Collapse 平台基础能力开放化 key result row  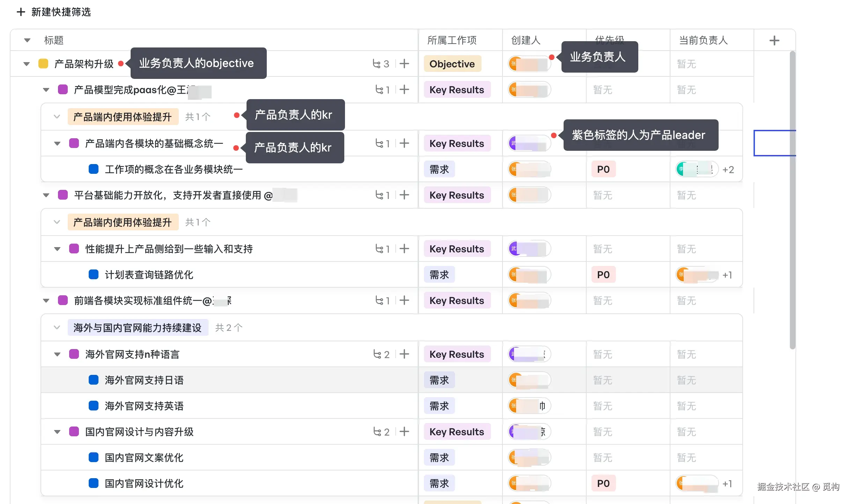pyautogui.click(x=46, y=195)
